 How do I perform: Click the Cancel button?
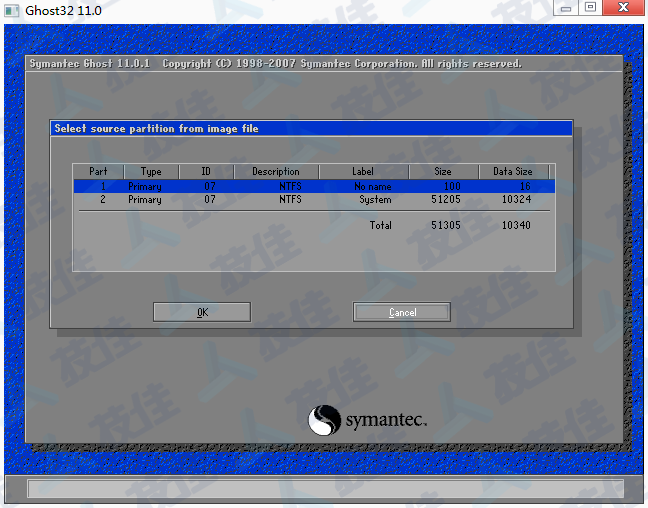pyautogui.click(x=402, y=312)
